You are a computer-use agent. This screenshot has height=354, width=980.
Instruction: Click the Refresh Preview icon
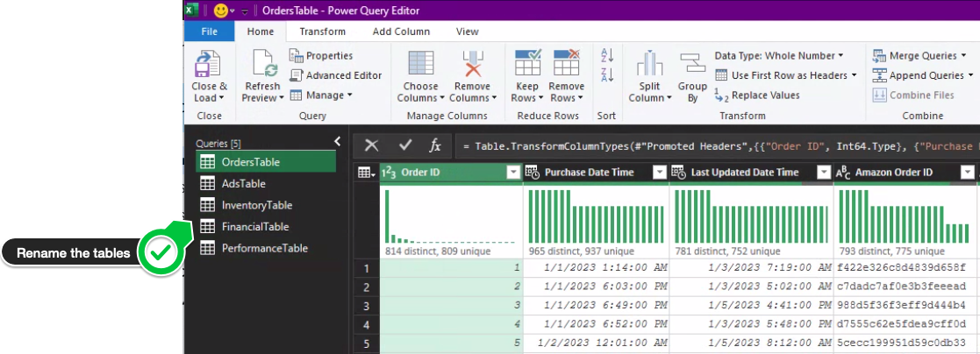pyautogui.click(x=264, y=64)
